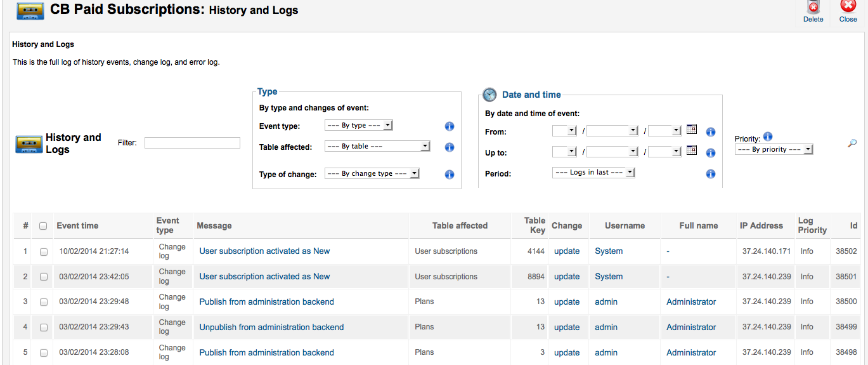868x365 pixels.
Task: Open info icon for Period
Action: (711, 174)
